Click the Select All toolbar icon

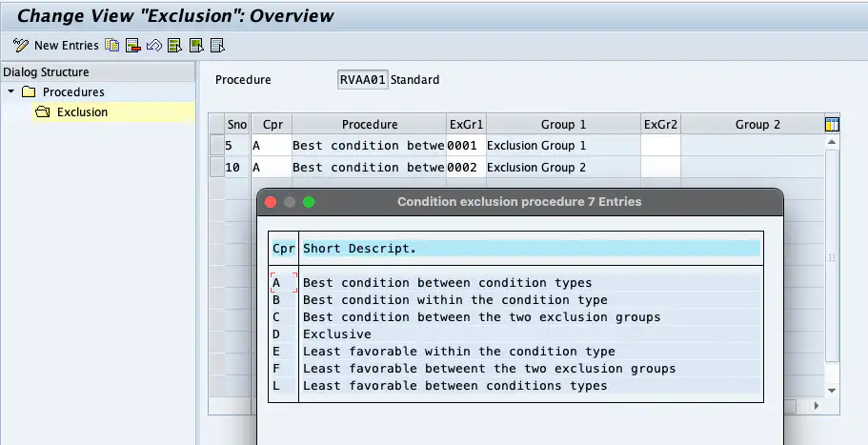pos(175,46)
